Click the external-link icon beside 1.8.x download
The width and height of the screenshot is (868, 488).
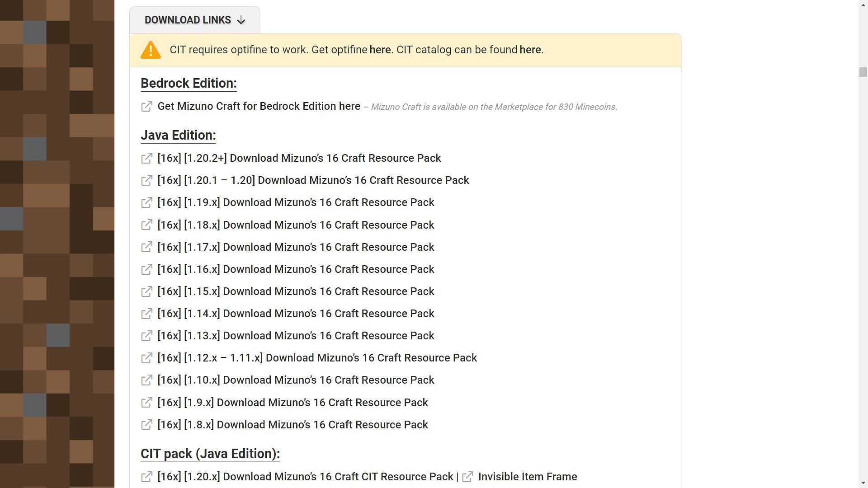click(146, 425)
